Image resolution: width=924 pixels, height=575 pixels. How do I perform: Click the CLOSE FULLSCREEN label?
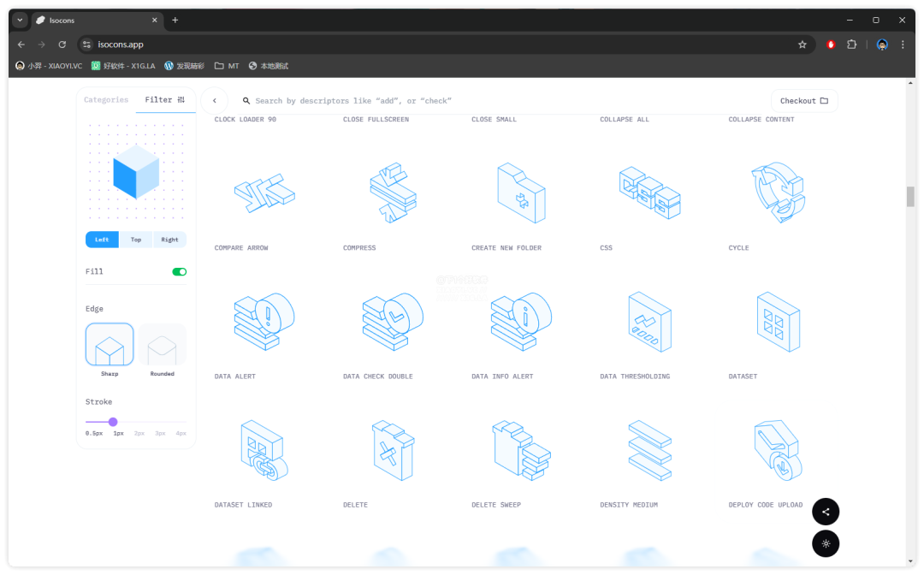(x=376, y=120)
